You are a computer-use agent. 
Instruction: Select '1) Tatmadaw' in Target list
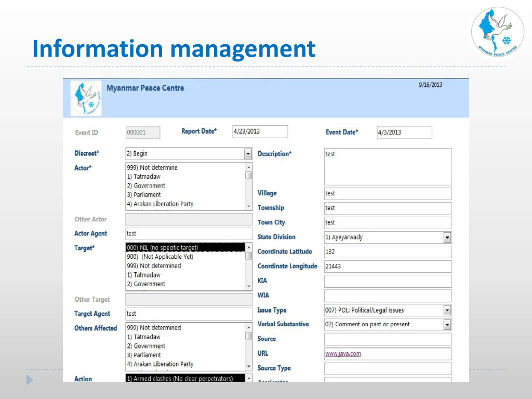tap(185, 275)
